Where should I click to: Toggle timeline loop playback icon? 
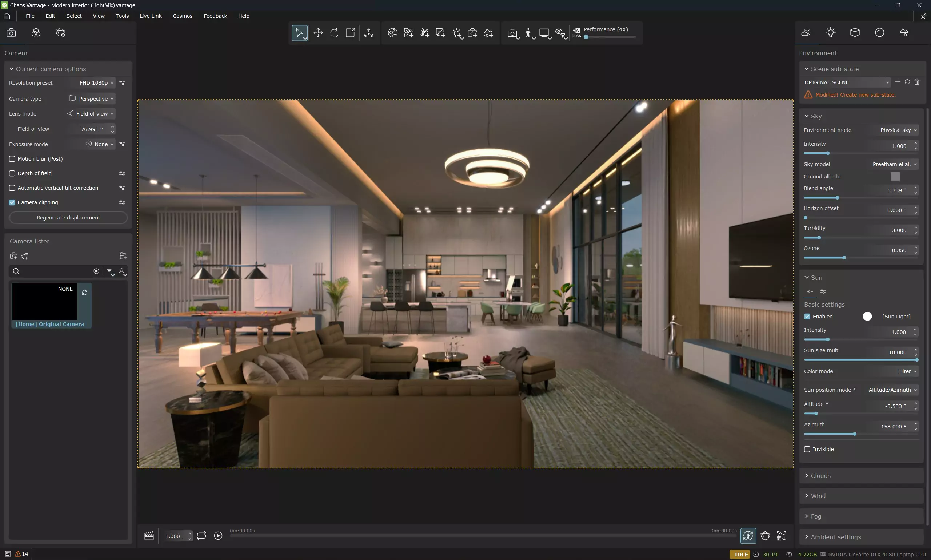point(201,536)
